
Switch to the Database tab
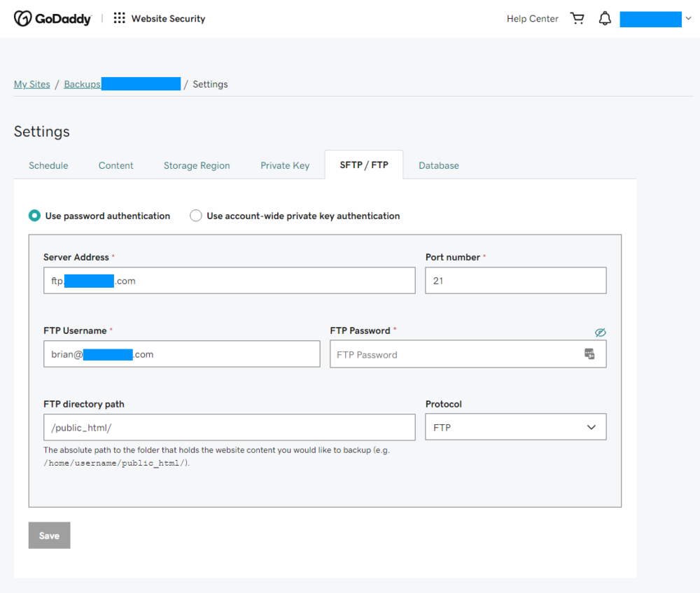point(439,165)
